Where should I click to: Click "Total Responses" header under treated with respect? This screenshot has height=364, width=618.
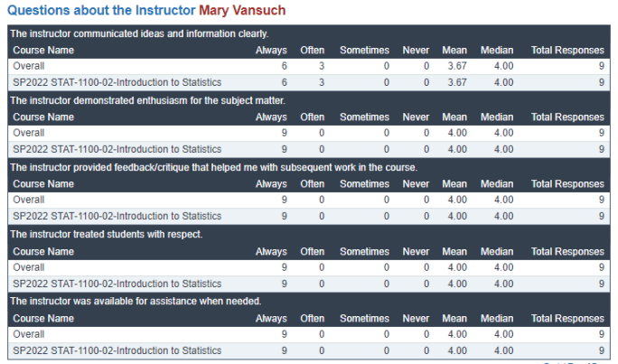coord(567,250)
